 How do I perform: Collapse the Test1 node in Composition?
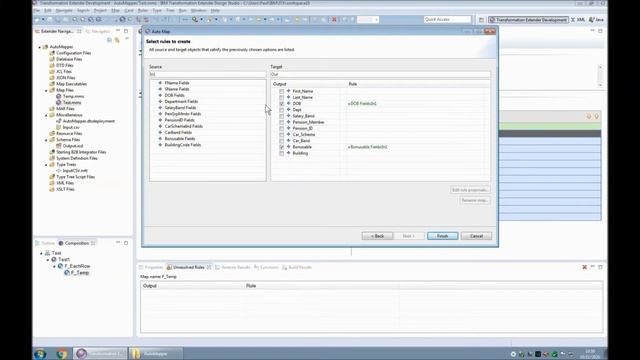[x=48, y=260]
